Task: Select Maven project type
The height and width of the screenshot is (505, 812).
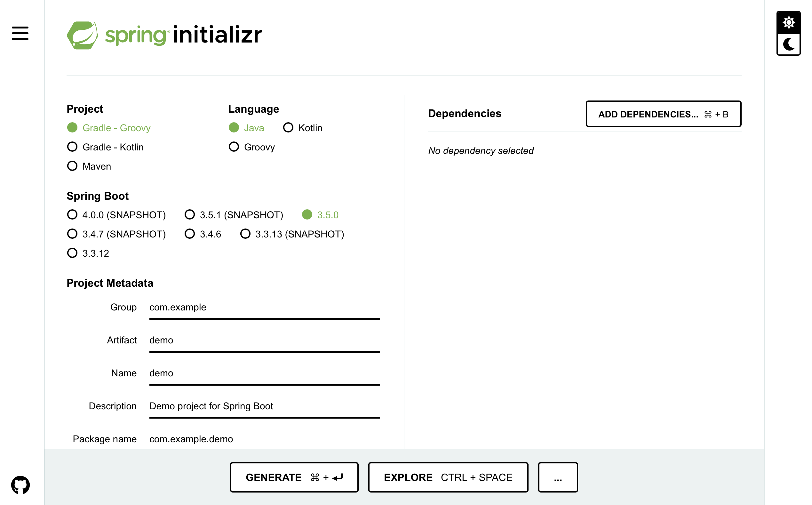Action: pyautogui.click(x=89, y=166)
